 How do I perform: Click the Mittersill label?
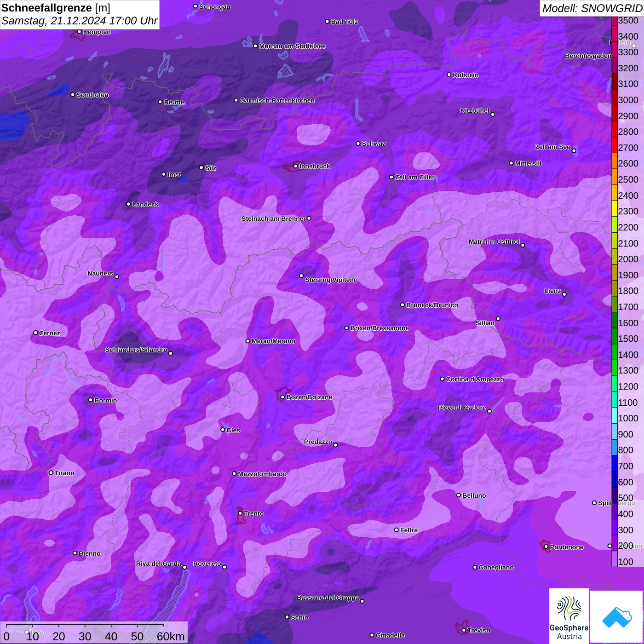tap(528, 163)
